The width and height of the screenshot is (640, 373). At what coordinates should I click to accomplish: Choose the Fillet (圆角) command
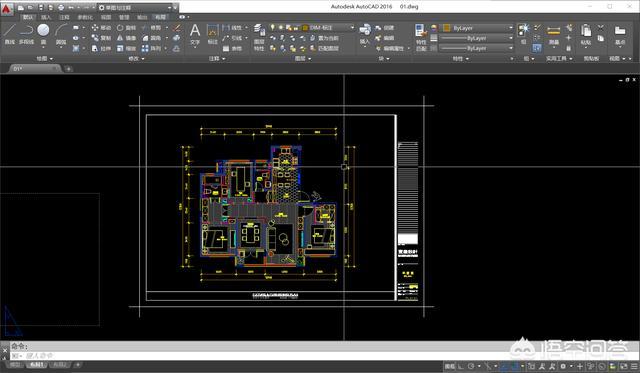[151, 38]
